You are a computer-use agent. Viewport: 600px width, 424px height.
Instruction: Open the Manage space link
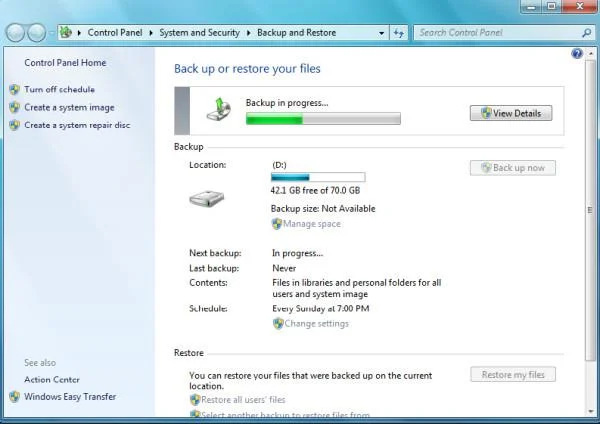[312, 224]
